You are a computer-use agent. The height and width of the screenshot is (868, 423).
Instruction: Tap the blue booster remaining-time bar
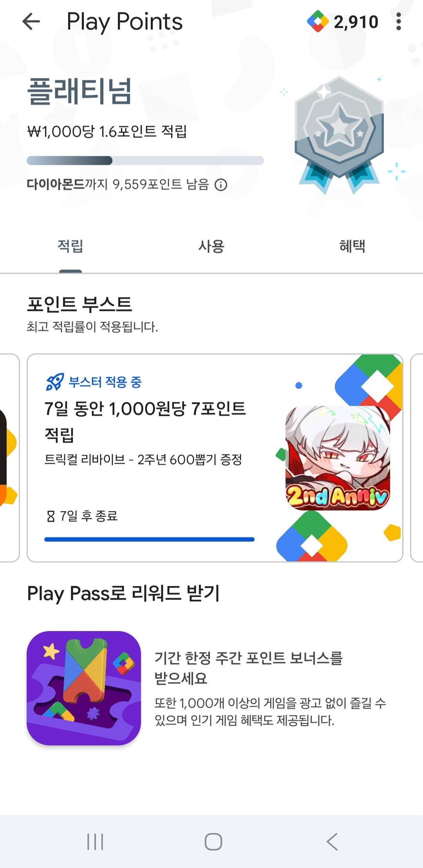(x=150, y=539)
